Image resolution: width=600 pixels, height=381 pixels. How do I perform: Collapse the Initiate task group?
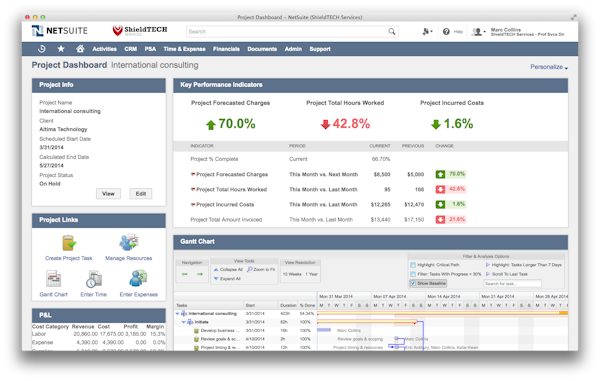183,322
